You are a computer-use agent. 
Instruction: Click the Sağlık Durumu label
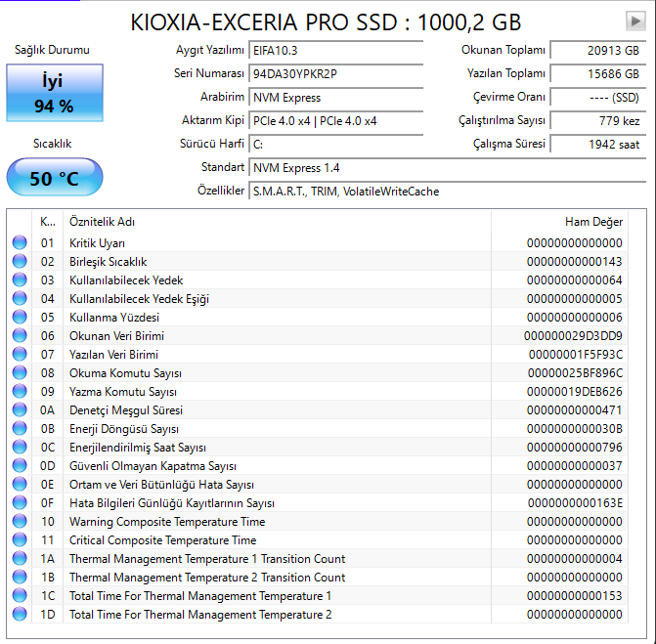tap(52, 50)
